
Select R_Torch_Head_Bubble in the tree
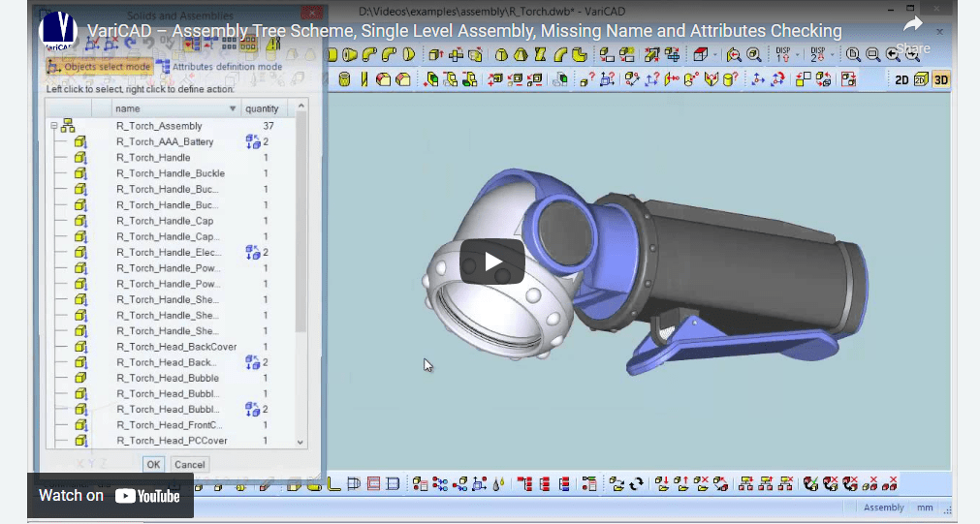click(168, 378)
